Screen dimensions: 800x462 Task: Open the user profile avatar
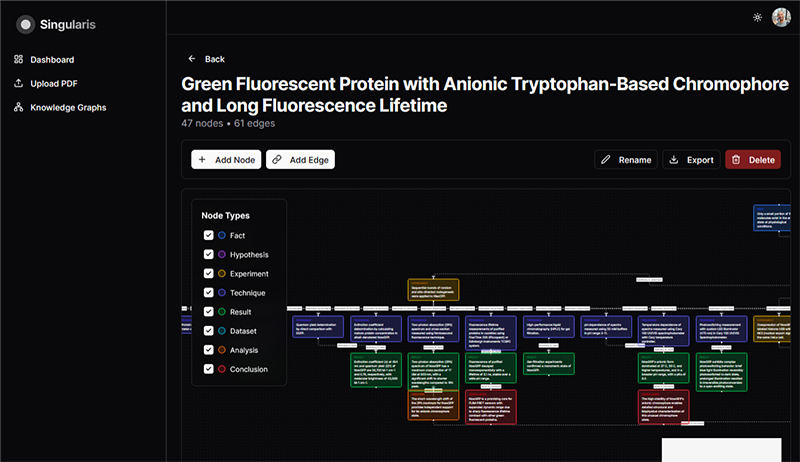(781, 17)
